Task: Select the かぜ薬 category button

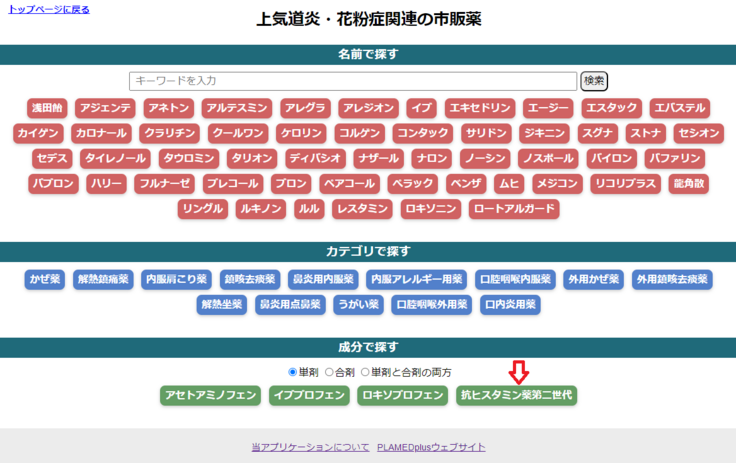Action: 45,279
